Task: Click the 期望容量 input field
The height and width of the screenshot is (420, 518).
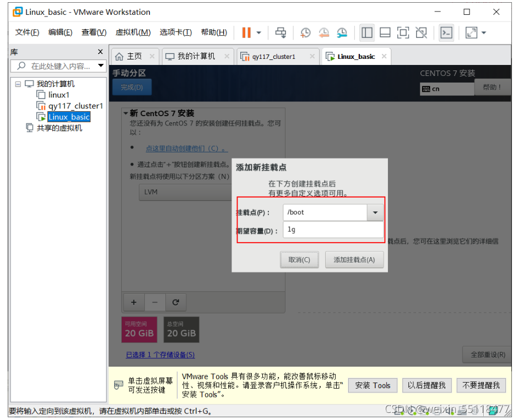Action: tap(333, 230)
